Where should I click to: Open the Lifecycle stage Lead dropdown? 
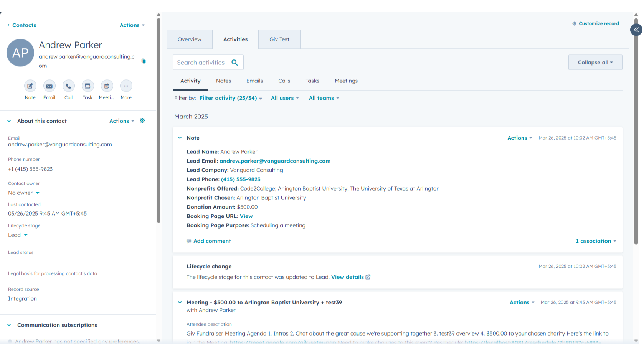[18, 235]
